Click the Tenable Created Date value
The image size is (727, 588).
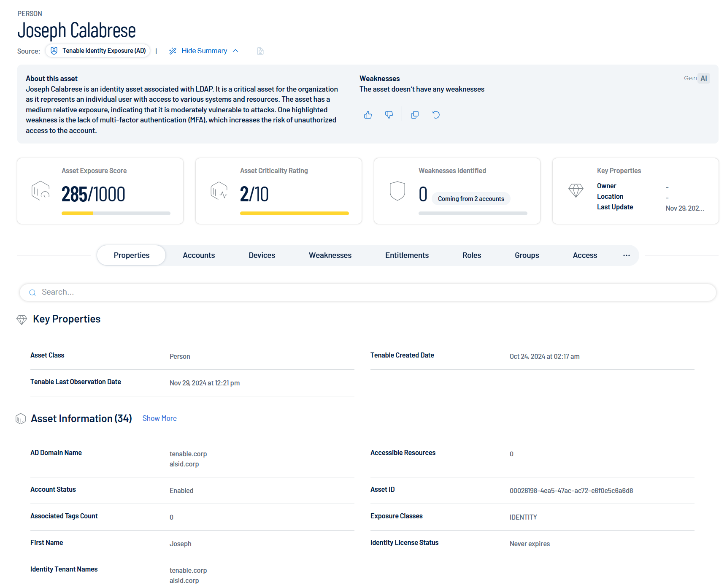544,357
